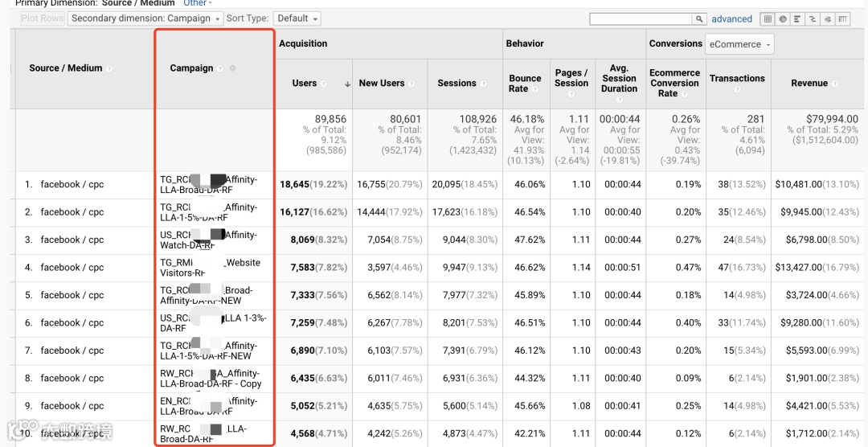Open facebook / cpc link in row 6
The image size is (868, 447).
tap(72, 323)
